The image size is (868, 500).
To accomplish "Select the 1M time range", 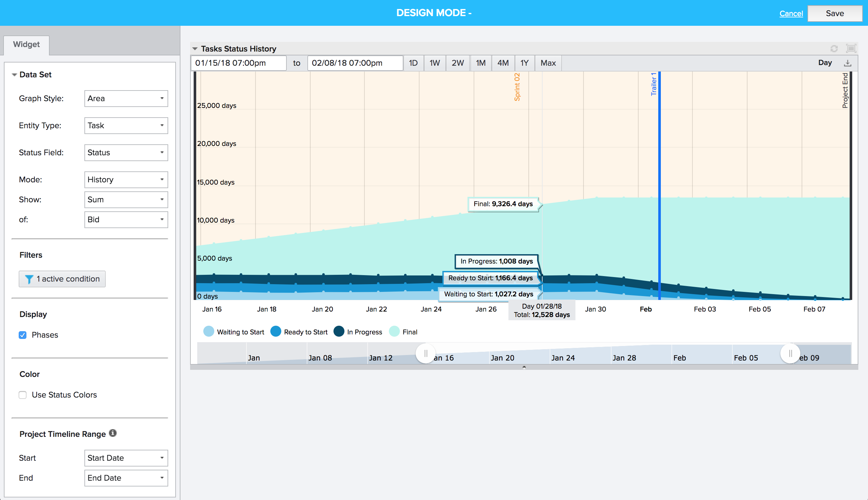I will coord(480,63).
